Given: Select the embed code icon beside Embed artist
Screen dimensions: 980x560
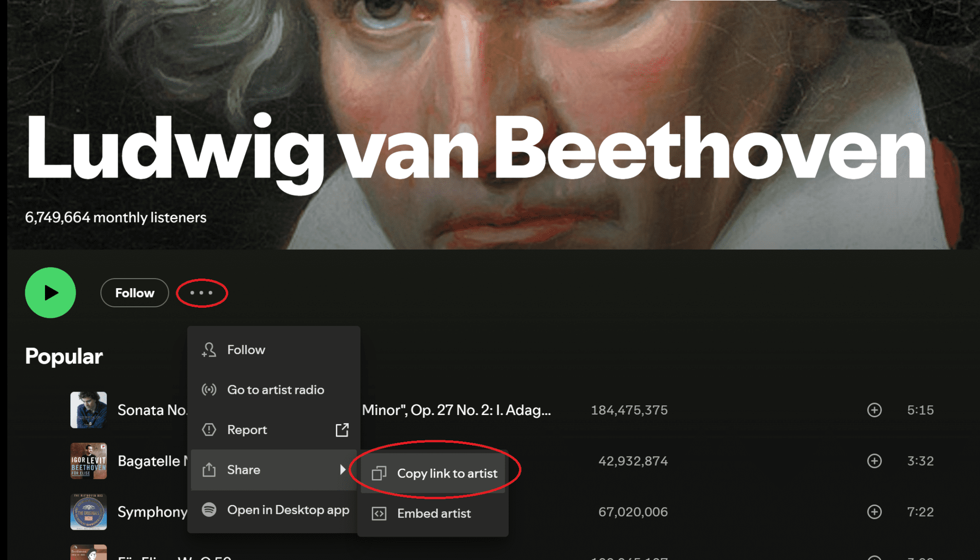Looking at the screenshot, I should 379,513.
